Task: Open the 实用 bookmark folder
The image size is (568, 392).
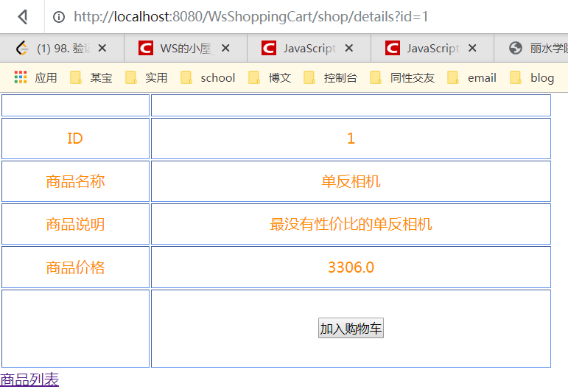Action: pos(147,77)
